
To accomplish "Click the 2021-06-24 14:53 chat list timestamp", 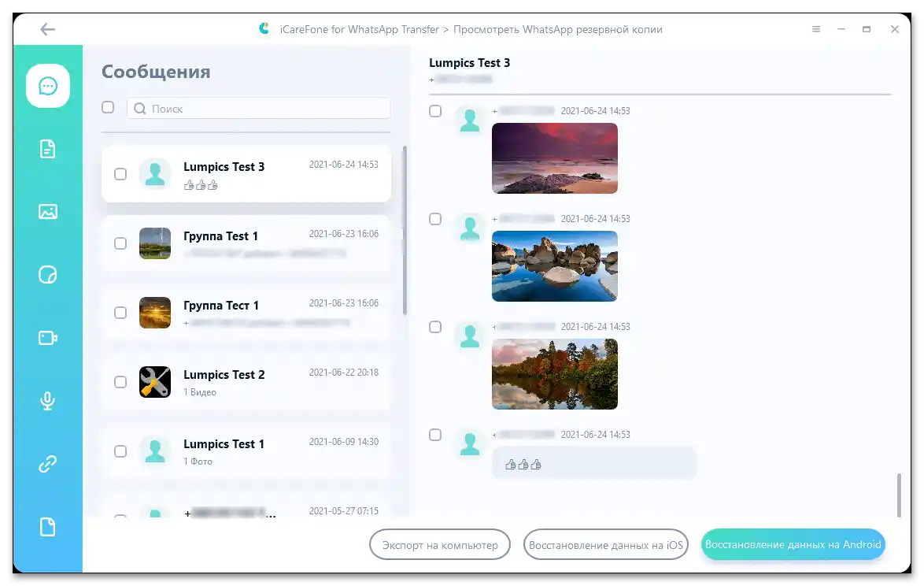I will coord(344,165).
